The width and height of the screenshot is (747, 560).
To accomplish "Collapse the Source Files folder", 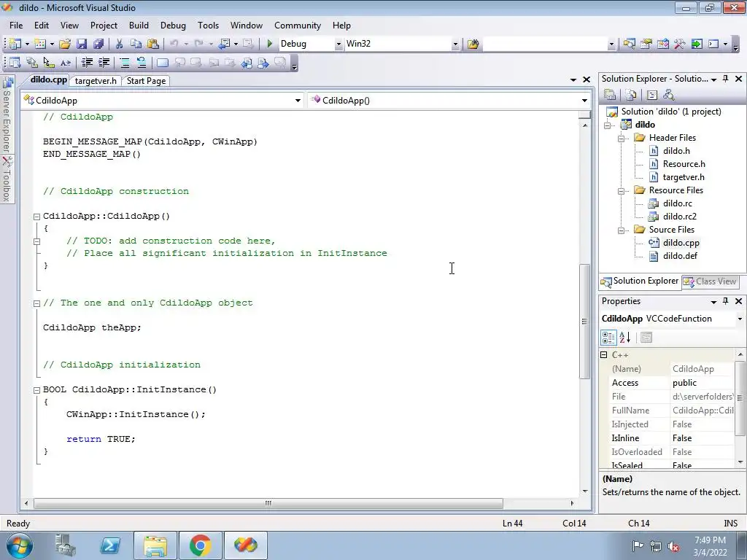I will point(622,230).
